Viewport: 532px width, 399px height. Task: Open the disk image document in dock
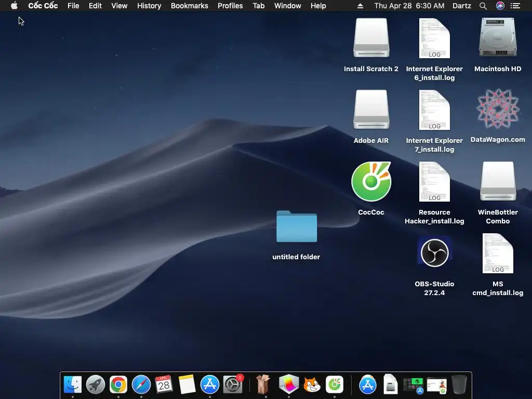tap(391, 384)
